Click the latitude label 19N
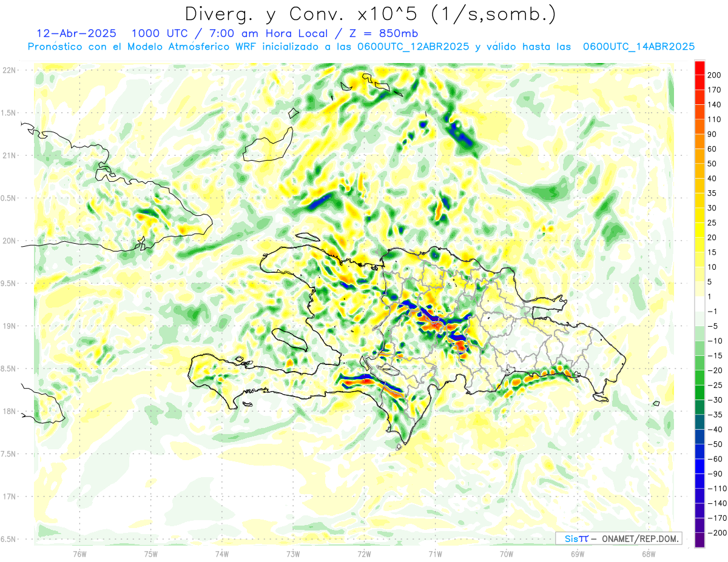 click(9, 326)
